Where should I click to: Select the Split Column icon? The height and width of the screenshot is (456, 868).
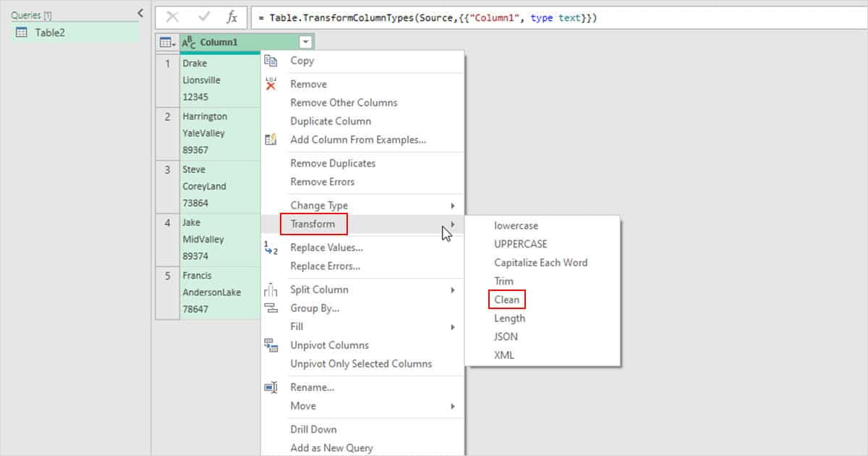[273, 290]
